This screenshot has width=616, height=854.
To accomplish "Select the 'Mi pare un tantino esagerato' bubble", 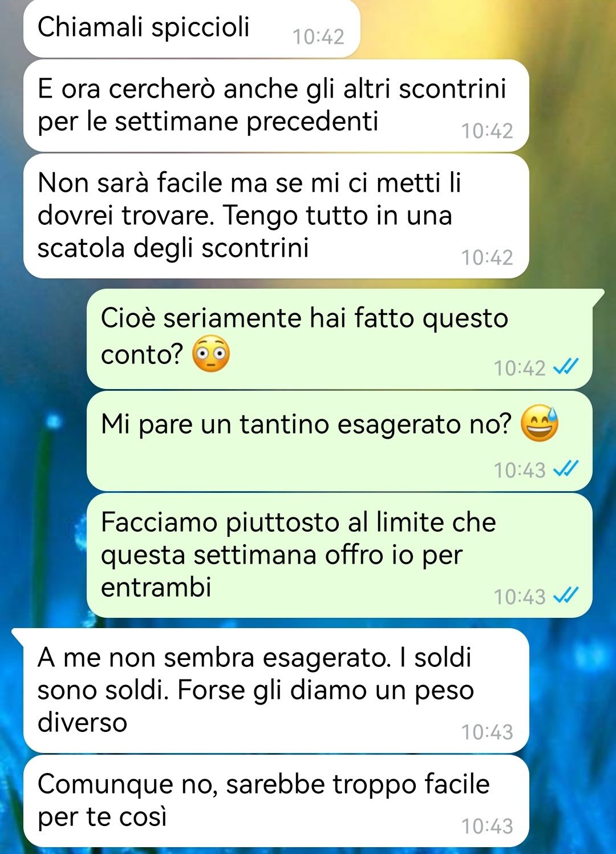I will pyautogui.click(x=339, y=441).
